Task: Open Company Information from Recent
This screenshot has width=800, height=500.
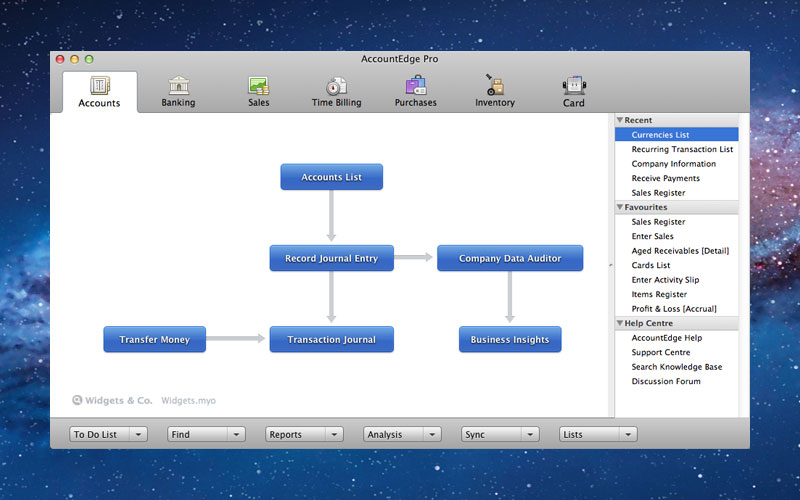Action: coord(673,164)
